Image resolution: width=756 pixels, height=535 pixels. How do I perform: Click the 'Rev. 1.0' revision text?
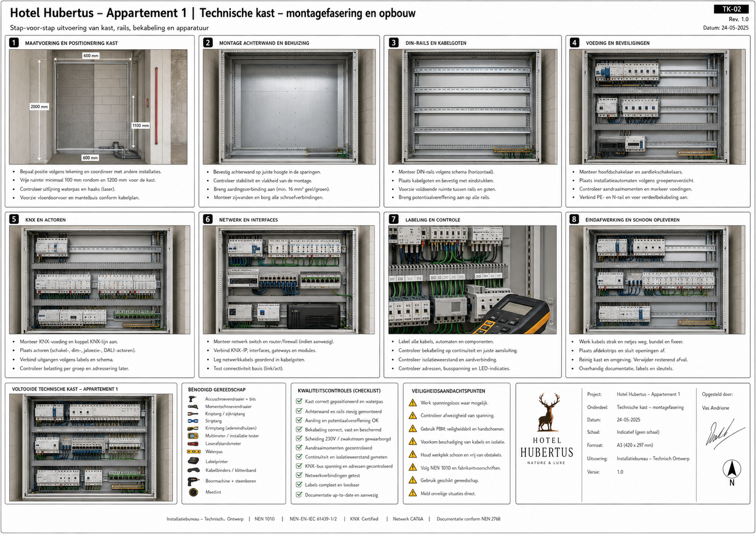point(738,19)
